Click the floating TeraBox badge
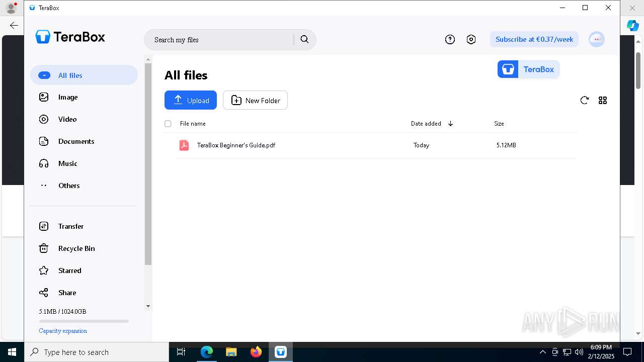This screenshot has width=644, height=362. coord(528,69)
